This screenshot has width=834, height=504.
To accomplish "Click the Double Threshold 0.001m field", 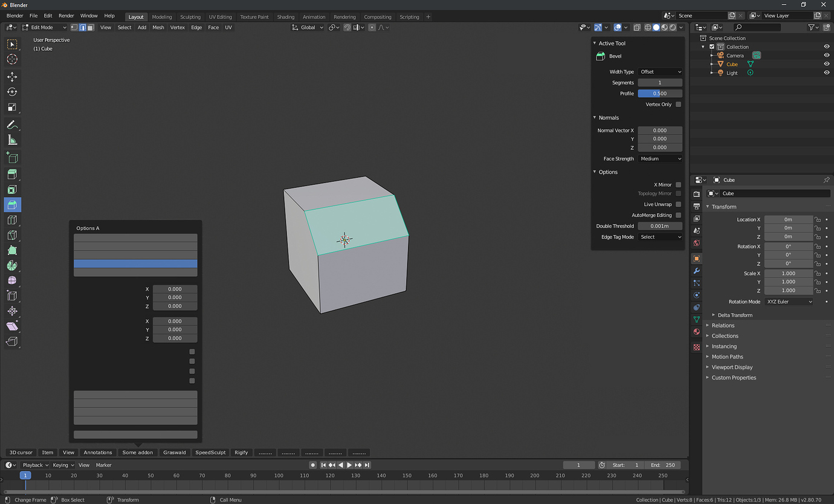I will (x=660, y=226).
